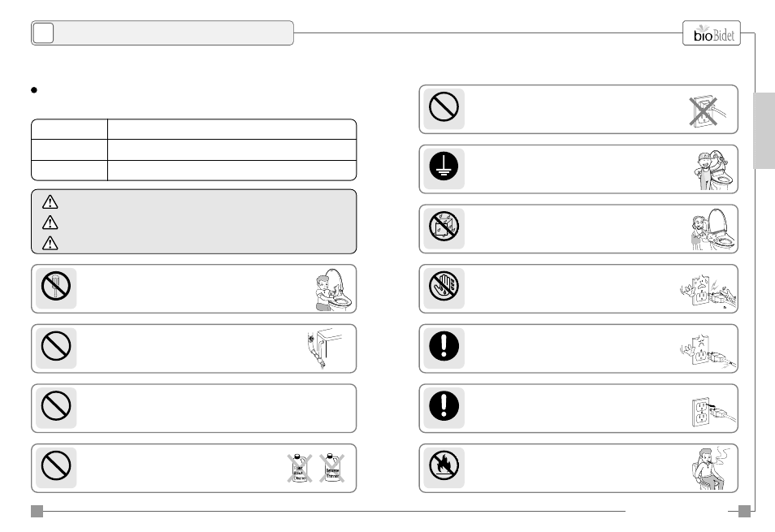The image size is (775, 532).
Task: Click exclamation icon beside the angry outlet illustration
Action: pos(444,346)
